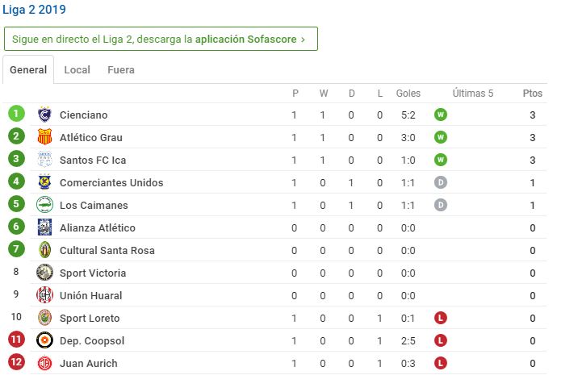Image resolution: width=561 pixels, height=392 pixels.
Task: Click the Dep. Coopsol team logo
Action: (44, 340)
